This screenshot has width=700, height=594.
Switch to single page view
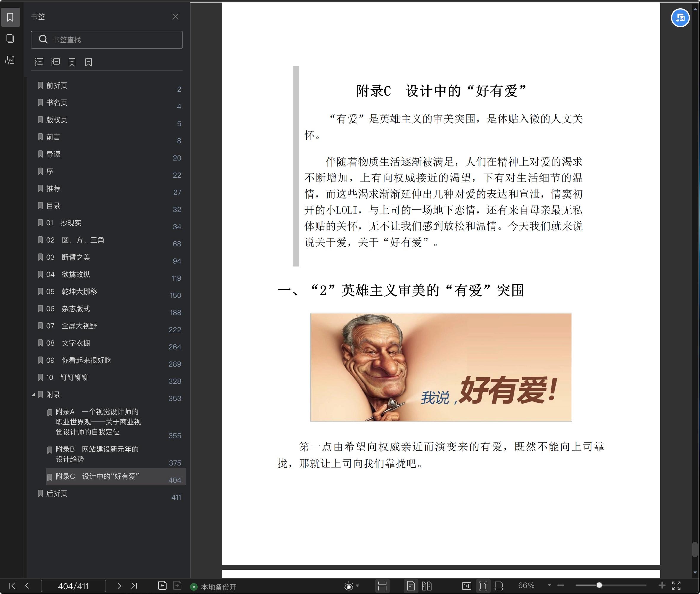click(411, 586)
